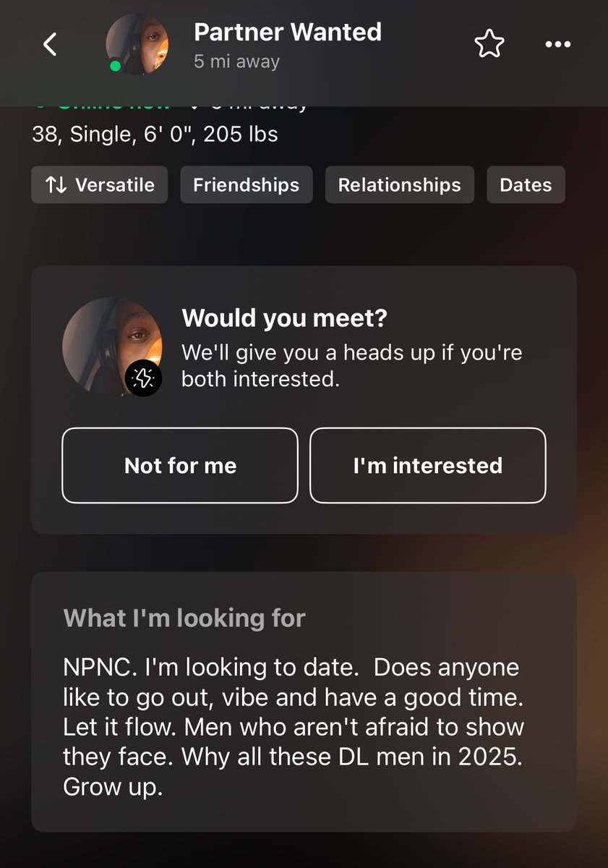
Task: Open the header profile photo
Action: (137, 45)
